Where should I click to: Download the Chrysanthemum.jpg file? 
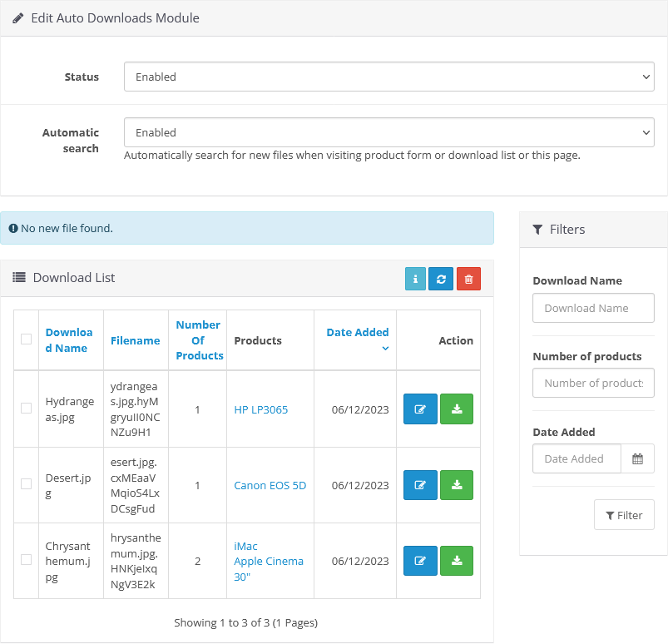456,561
